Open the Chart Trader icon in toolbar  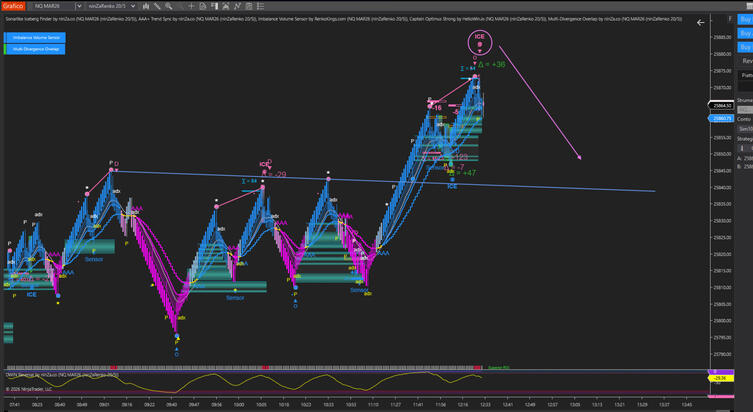(x=213, y=6)
